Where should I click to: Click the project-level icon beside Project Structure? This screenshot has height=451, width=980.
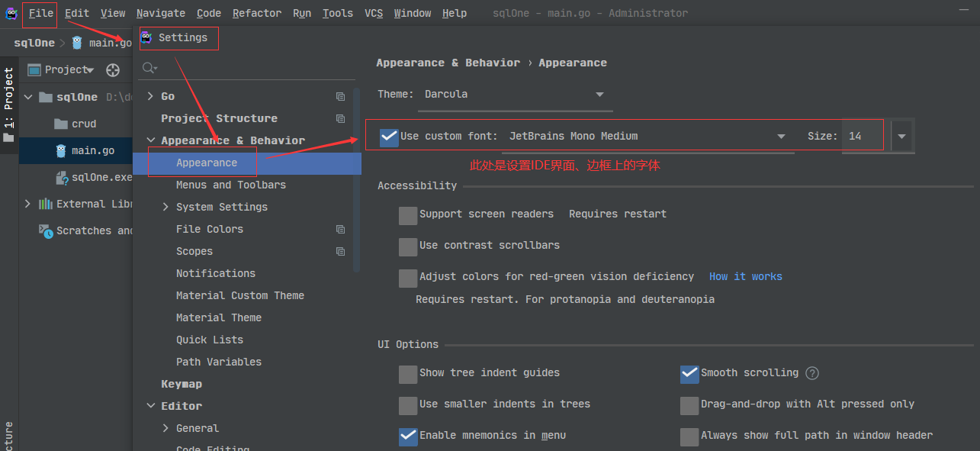(x=340, y=119)
